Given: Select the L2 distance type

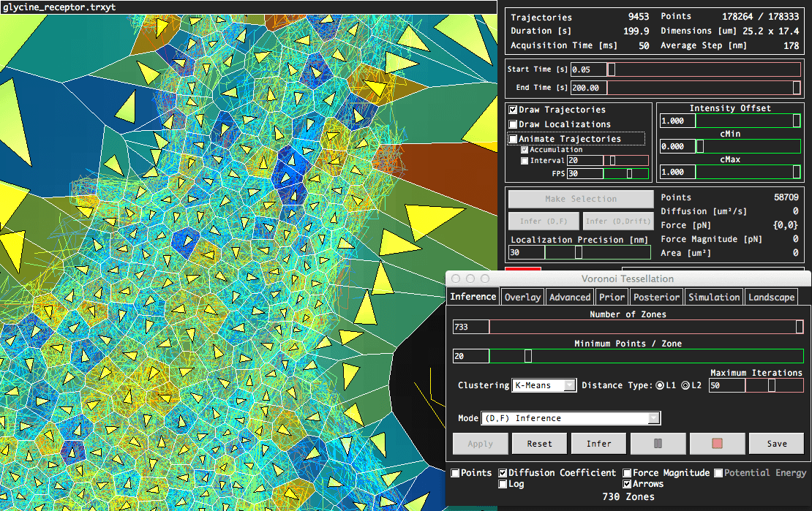Looking at the screenshot, I should 685,385.
